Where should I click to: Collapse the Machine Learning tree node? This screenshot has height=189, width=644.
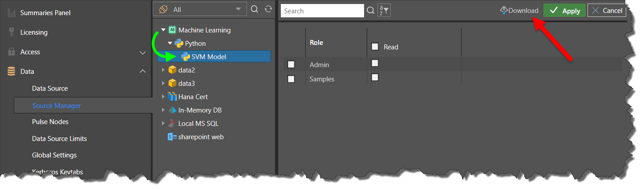(x=163, y=30)
